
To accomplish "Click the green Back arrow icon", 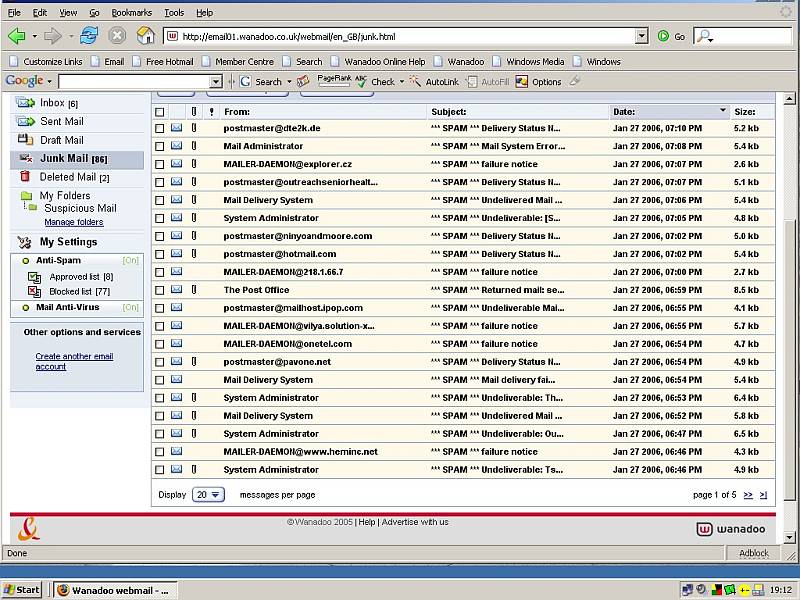I will tap(16, 36).
